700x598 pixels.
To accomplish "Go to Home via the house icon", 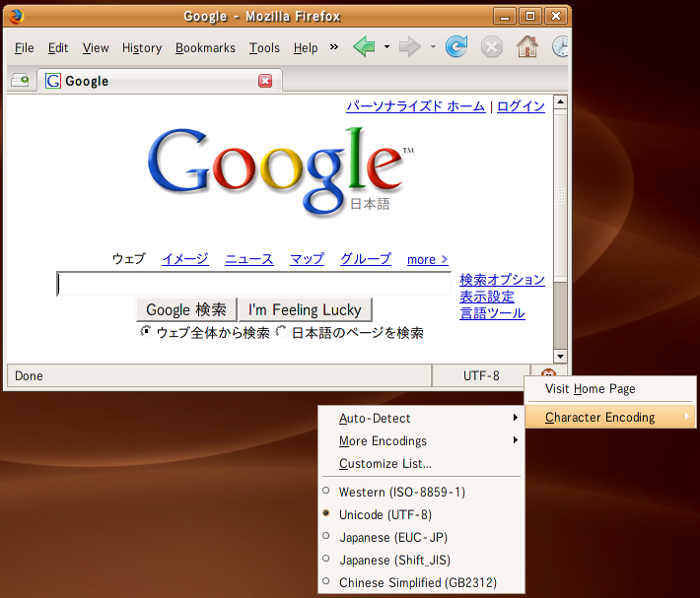I will (x=527, y=46).
